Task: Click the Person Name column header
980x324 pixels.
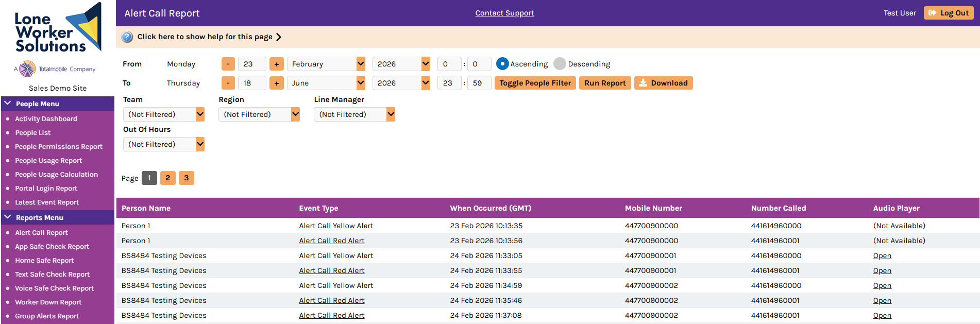Action: (146, 208)
